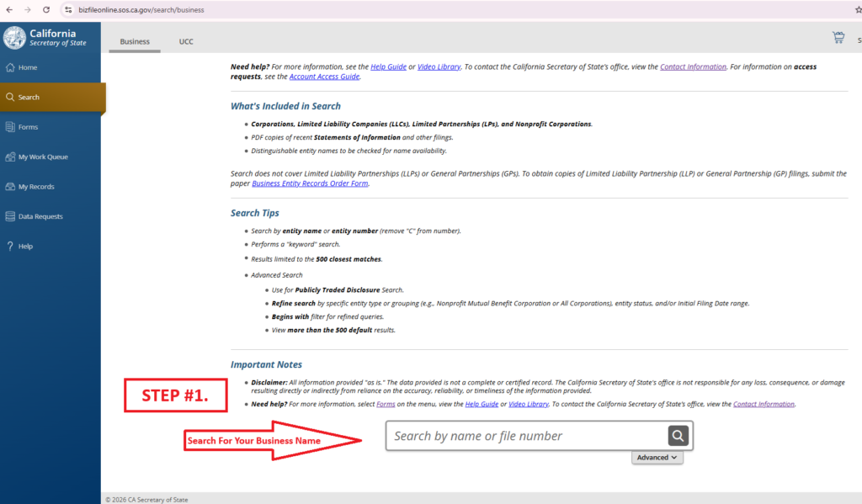
Task: Open the Account Access Guide link
Action: (x=324, y=77)
